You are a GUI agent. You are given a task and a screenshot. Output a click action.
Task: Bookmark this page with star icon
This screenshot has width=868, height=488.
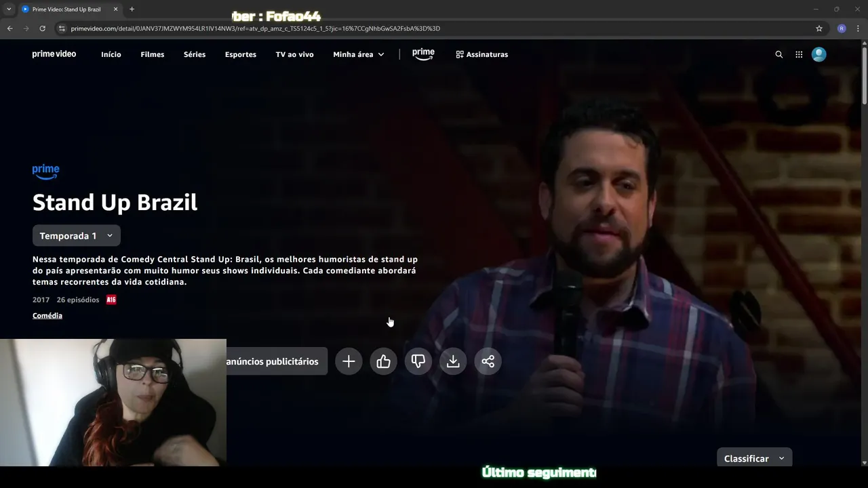point(819,28)
